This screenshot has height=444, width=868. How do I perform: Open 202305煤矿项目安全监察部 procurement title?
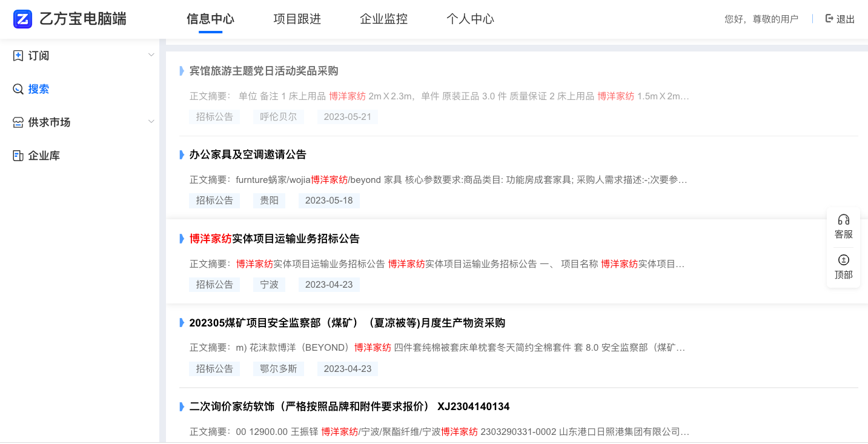pyautogui.click(x=347, y=323)
